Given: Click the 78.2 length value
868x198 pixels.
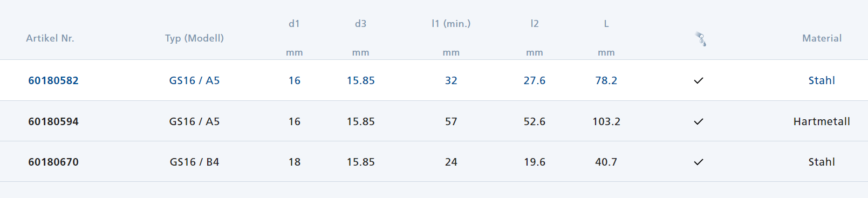Looking at the screenshot, I should tap(606, 80).
